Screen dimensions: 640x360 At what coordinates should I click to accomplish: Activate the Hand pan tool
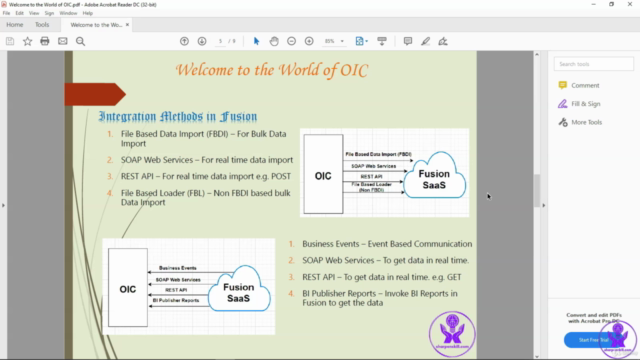point(274,41)
